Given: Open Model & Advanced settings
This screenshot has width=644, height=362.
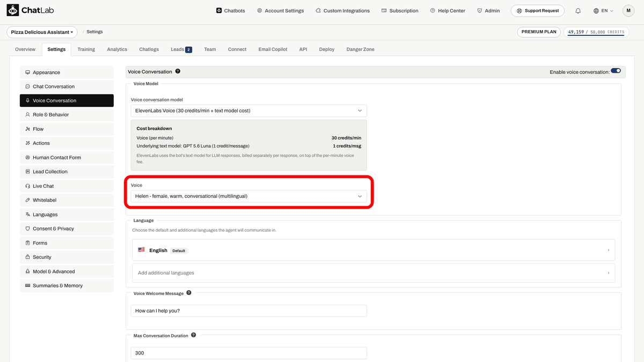Looking at the screenshot, I should tap(67, 271).
